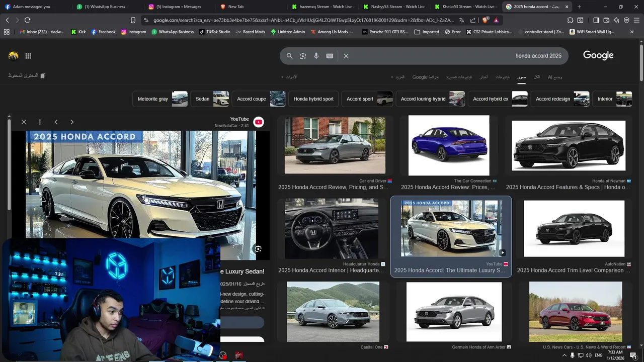Filter images by Meteorite gray chip
This screenshot has width=644, height=362.
pyautogui.click(x=160, y=99)
